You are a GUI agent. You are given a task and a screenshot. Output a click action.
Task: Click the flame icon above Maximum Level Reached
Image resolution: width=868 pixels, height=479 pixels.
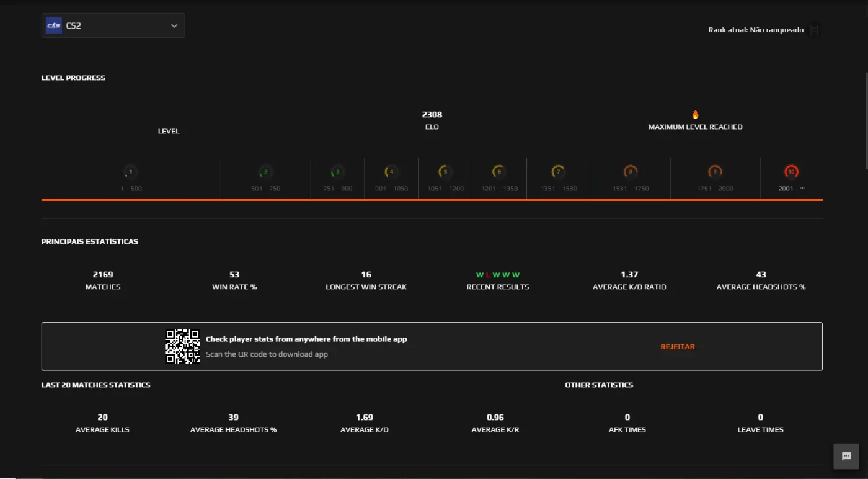click(x=695, y=115)
